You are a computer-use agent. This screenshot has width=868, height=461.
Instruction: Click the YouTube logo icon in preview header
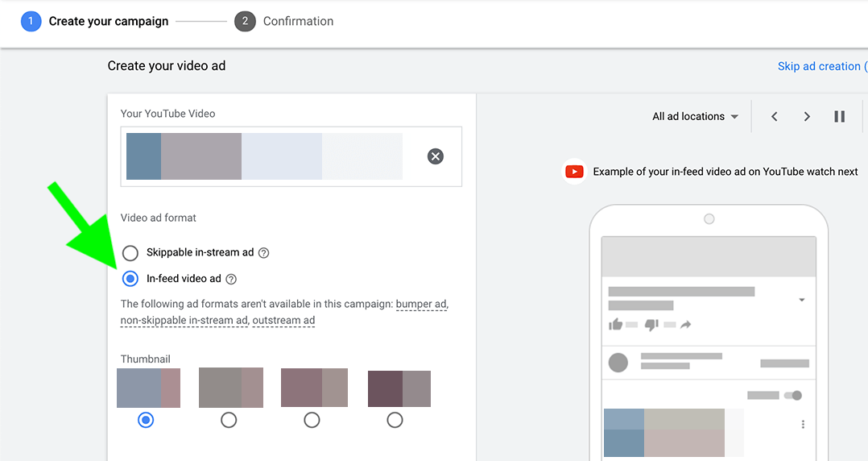(574, 172)
